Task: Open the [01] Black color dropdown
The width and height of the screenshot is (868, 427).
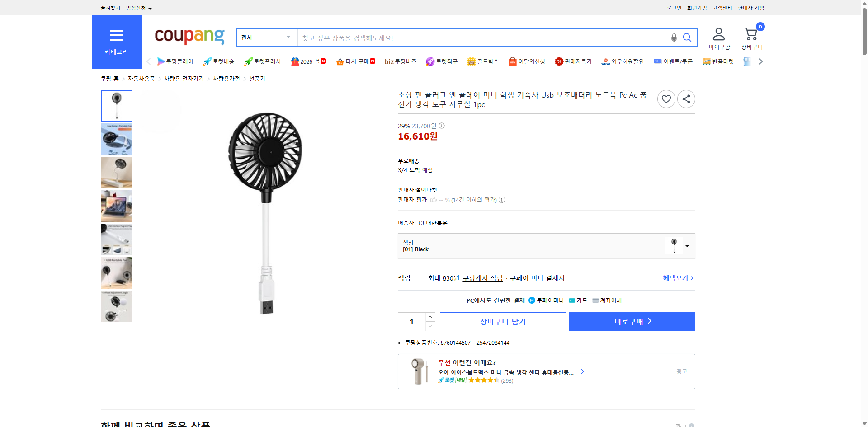Action: 687,246
